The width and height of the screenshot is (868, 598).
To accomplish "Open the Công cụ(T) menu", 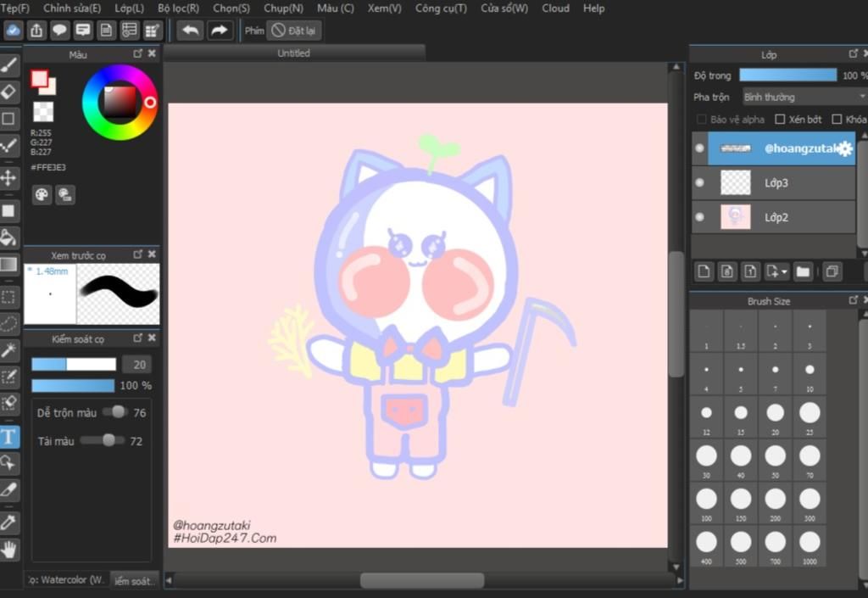I will tap(441, 8).
